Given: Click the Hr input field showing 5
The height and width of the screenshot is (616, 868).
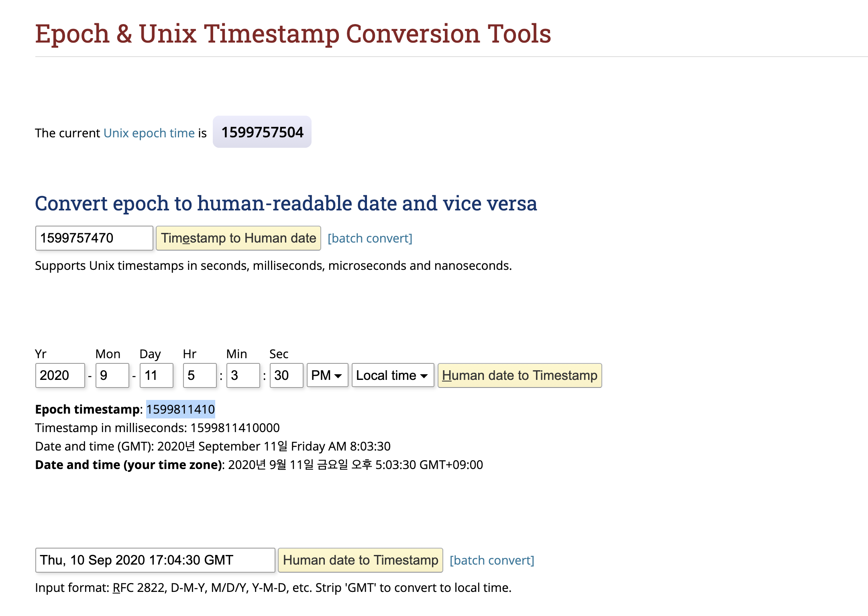Looking at the screenshot, I should [200, 375].
